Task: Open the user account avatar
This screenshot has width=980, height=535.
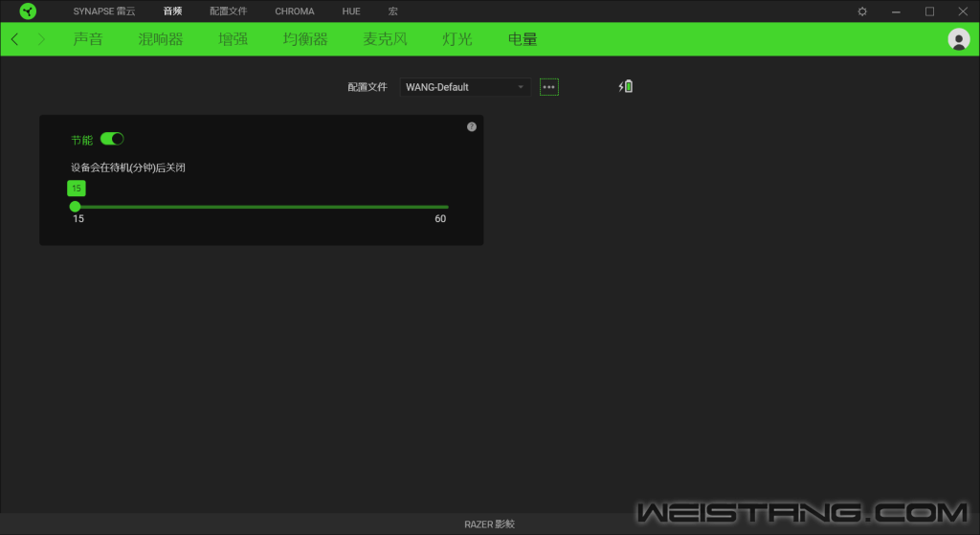Action: click(958, 39)
